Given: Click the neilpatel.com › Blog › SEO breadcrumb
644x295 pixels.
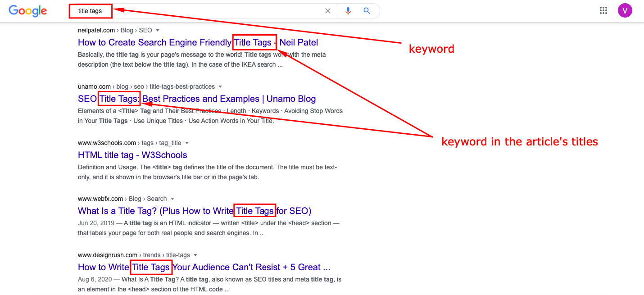Looking at the screenshot, I should click(x=115, y=30).
